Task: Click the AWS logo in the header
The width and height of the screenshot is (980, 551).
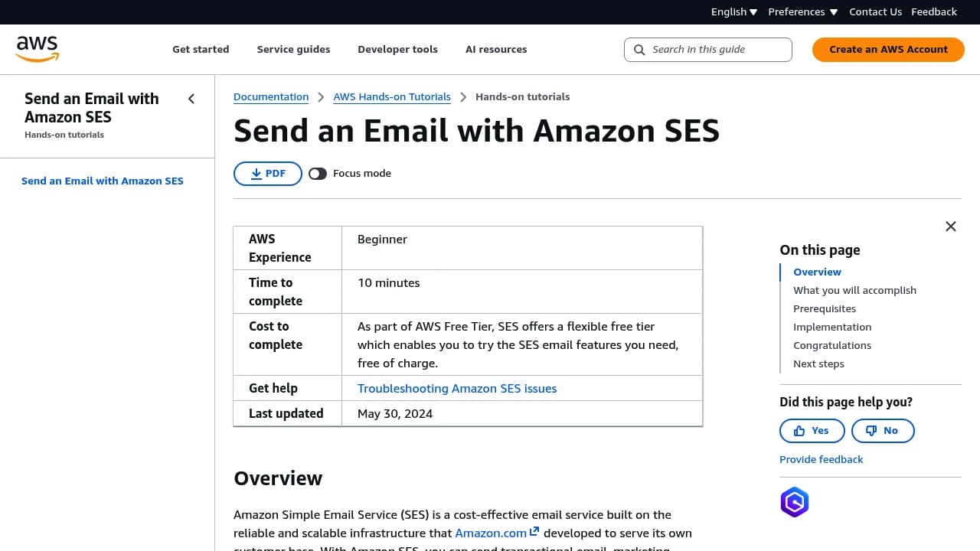Action: [37, 48]
